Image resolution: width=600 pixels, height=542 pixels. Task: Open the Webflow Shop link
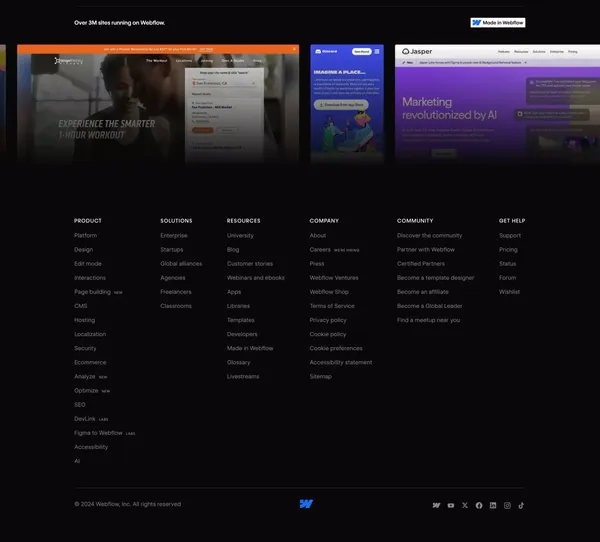pyautogui.click(x=329, y=292)
